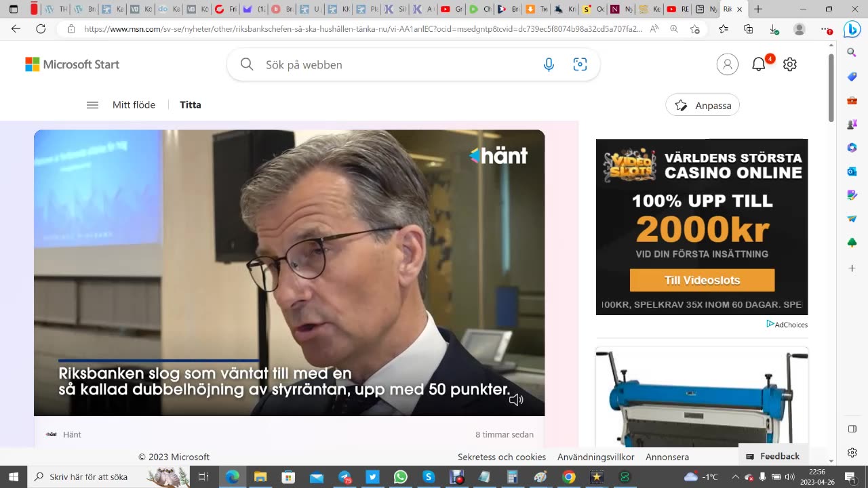Click the Microsoft Start logo
Screen dimensions: 868x488
(x=72, y=64)
